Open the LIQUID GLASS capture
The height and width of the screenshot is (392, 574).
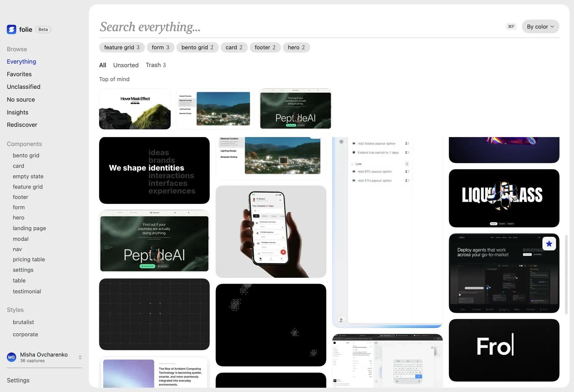coord(504,198)
